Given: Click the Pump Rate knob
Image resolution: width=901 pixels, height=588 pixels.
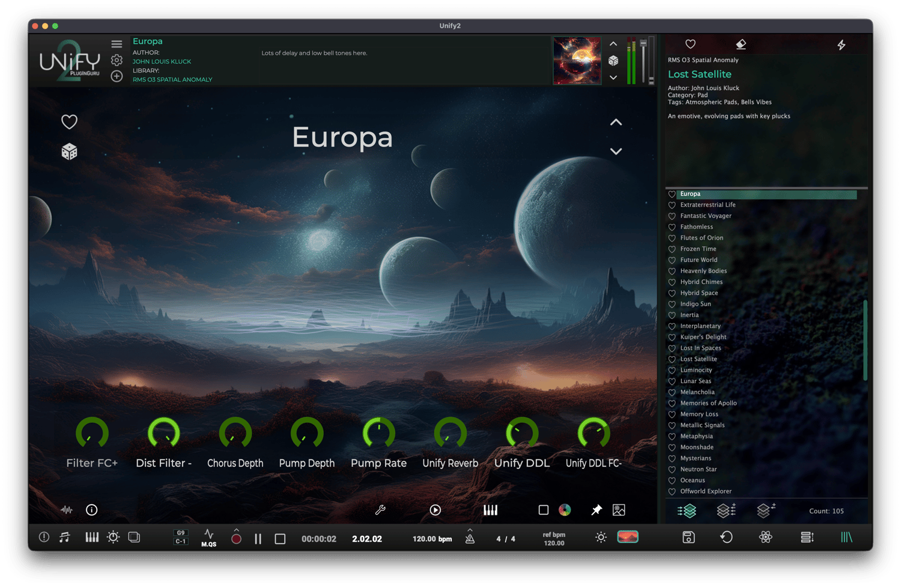Looking at the screenshot, I should click(379, 433).
